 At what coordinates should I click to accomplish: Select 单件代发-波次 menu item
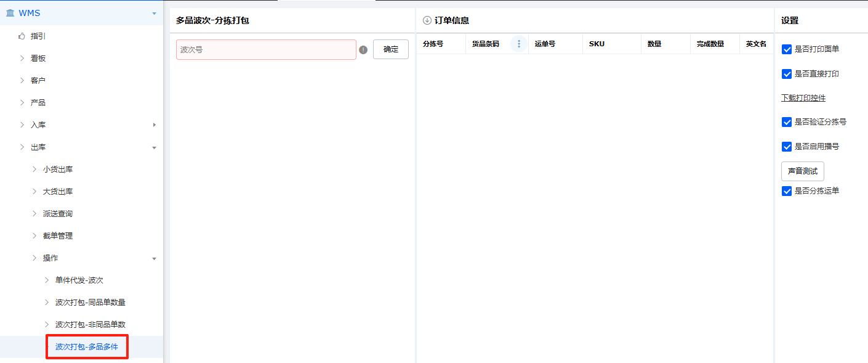[79, 280]
